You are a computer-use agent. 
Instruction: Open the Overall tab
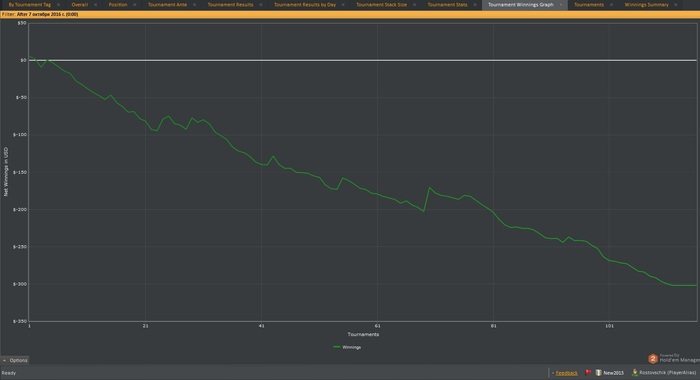click(79, 4)
